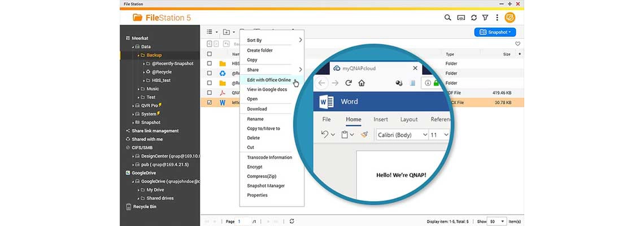This screenshot has height=226, width=644.
Task: Click the remote connection icon in header
Action: (x=461, y=18)
